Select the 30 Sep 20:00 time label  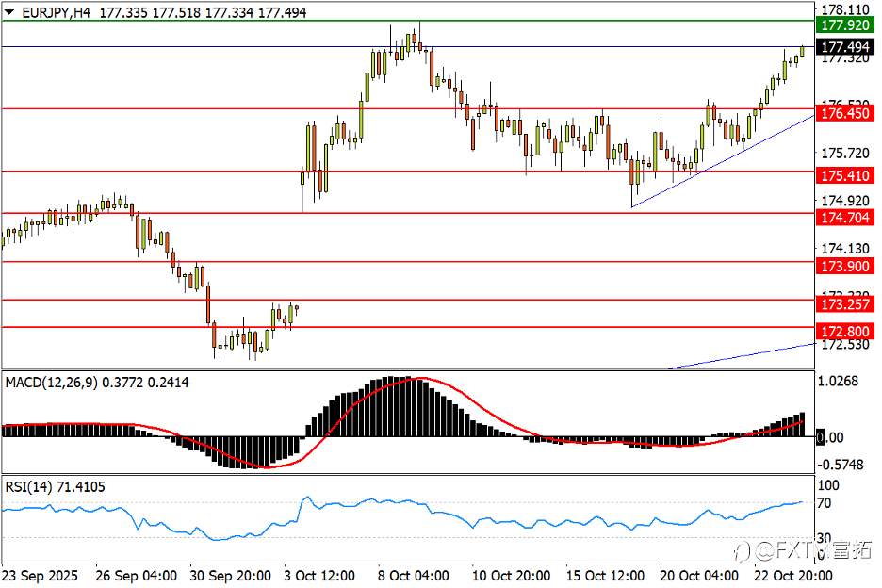click(230, 576)
